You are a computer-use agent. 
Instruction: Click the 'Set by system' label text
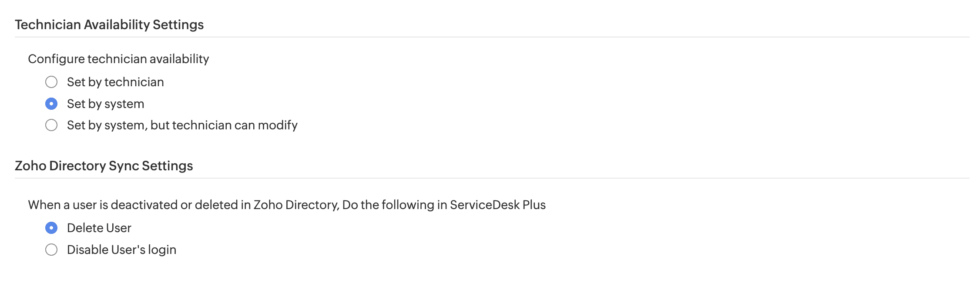tap(105, 104)
